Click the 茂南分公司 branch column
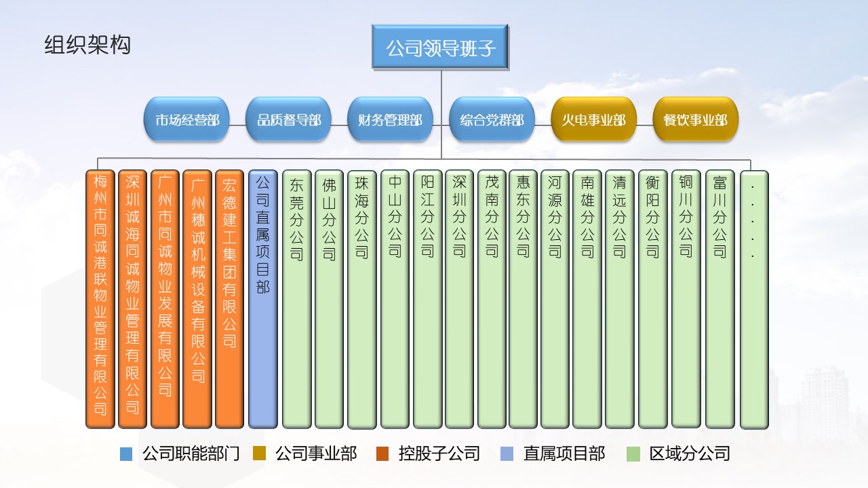Screen dimensions: 868x488 [x=492, y=299]
